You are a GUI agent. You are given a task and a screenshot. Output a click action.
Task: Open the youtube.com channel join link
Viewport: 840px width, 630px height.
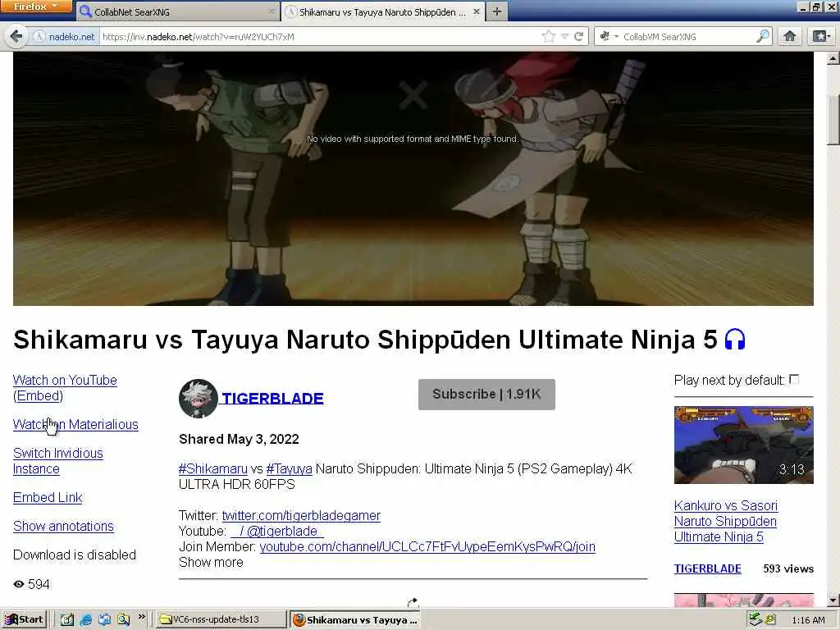coord(427,546)
